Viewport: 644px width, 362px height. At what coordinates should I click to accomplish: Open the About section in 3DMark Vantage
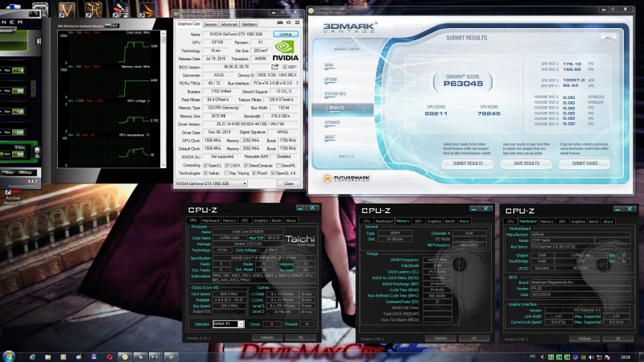pos(330,137)
